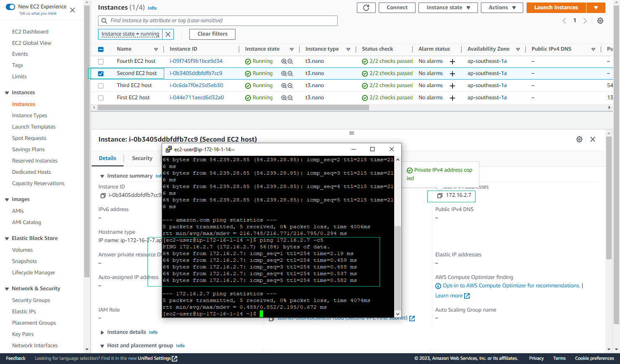Sort by Instance type column
The image size is (620, 364).
point(348,49)
